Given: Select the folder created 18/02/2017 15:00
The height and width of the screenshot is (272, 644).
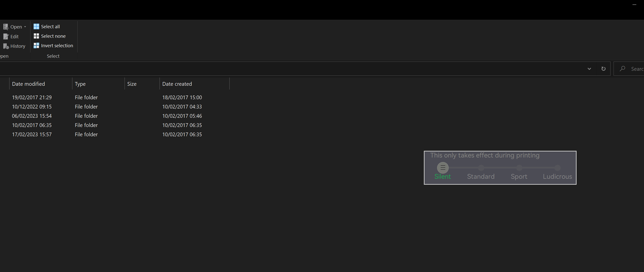Looking at the screenshot, I should pyautogui.click(x=182, y=97).
